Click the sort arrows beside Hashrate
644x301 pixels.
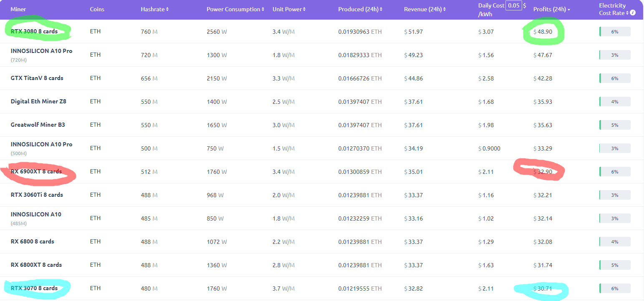click(x=167, y=9)
